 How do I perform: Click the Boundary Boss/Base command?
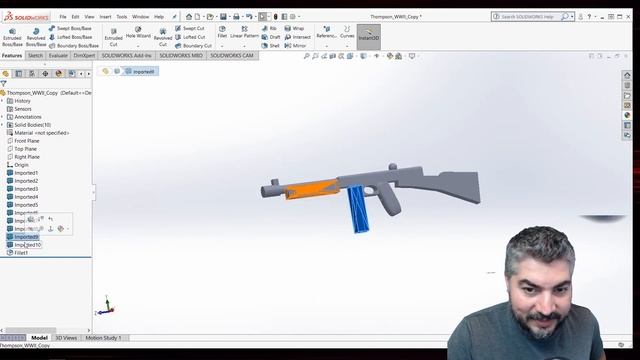tap(73, 46)
